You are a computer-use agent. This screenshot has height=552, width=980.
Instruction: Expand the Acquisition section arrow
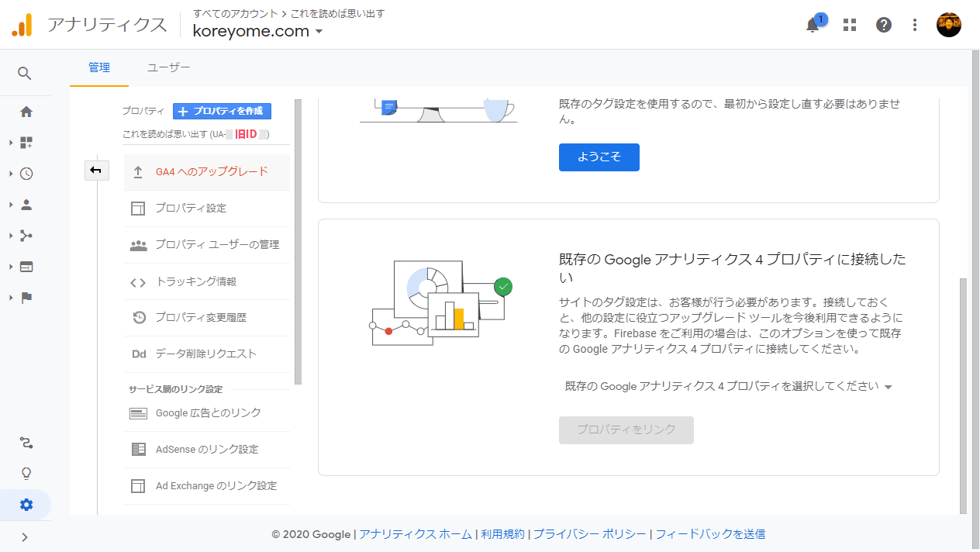(11, 236)
